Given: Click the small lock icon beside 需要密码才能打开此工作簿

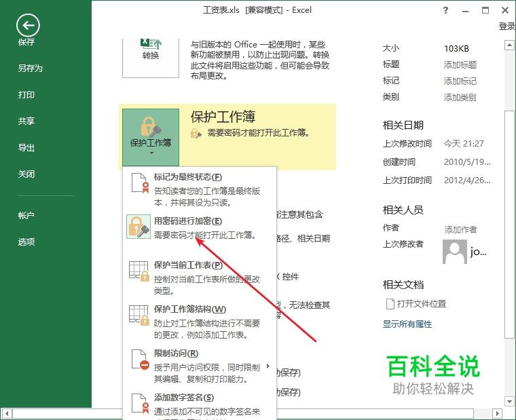Looking at the screenshot, I should coord(196,133).
